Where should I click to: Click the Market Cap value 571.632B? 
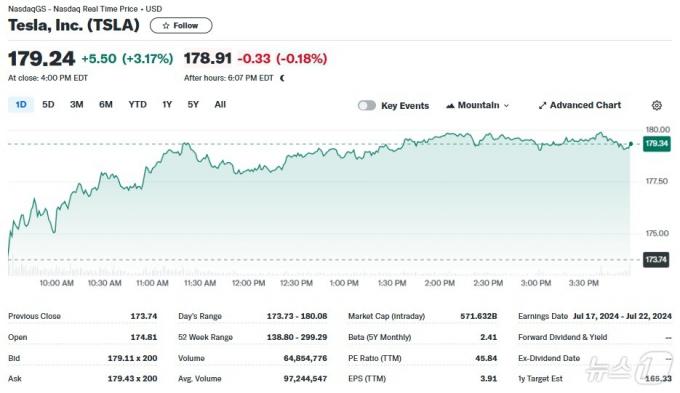(x=478, y=316)
